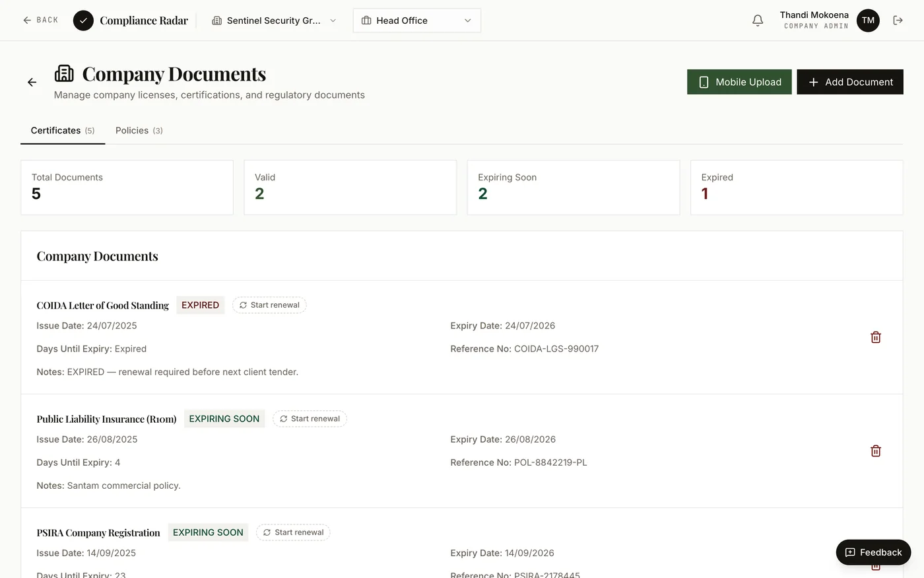
Task: Click the Mobile Upload button
Action: (739, 82)
